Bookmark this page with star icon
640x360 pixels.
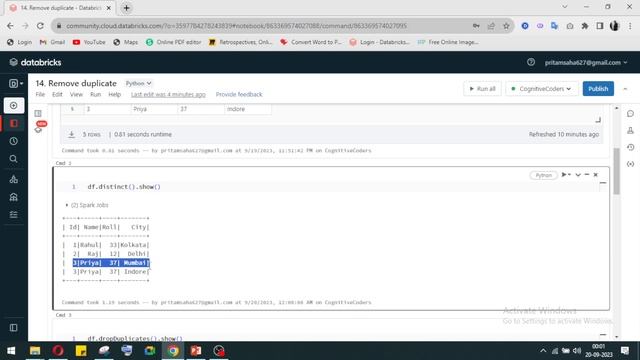(506, 26)
